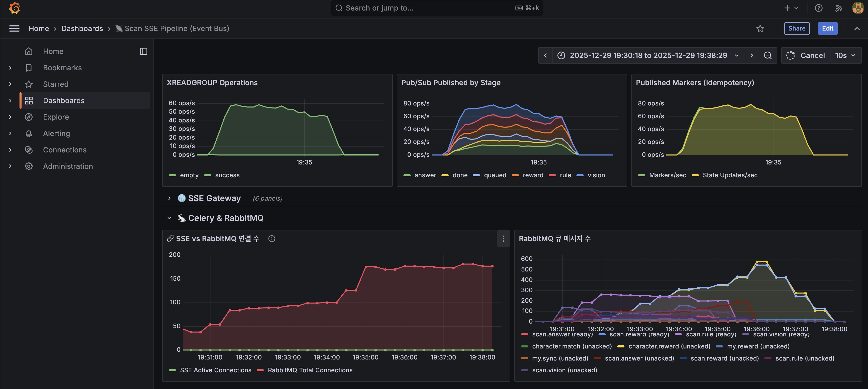Click the Share button
The height and width of the screenshot is (389, 868).
click(797, 29)
